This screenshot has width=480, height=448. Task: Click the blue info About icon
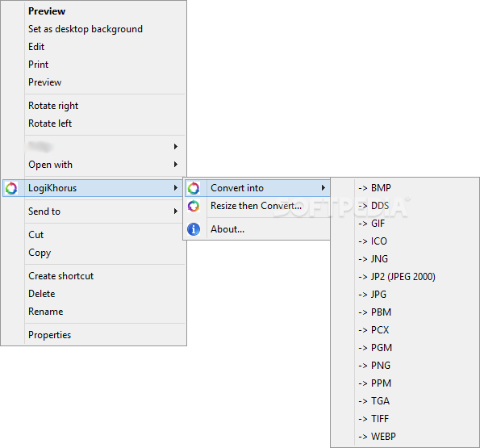[x=194, y=229]
